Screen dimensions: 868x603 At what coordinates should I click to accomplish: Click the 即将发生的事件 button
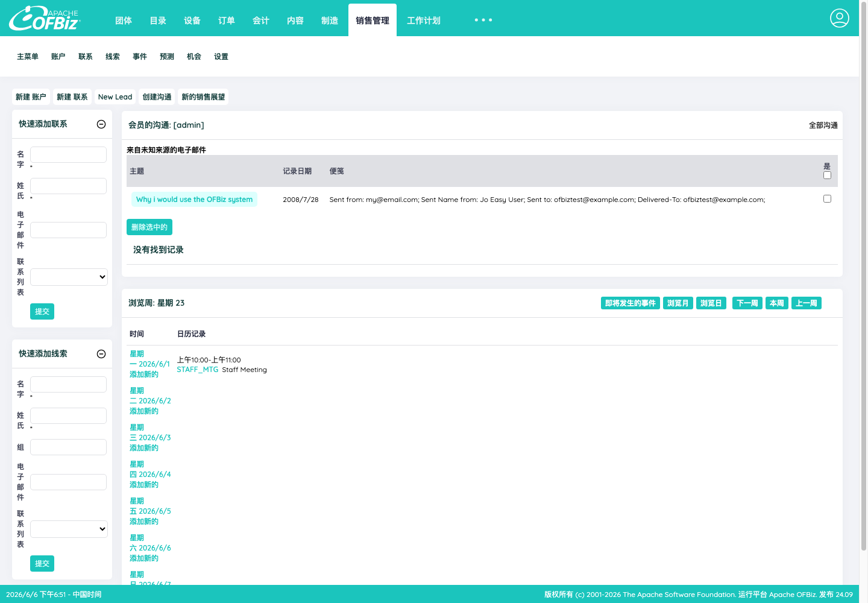coord(631,303)
